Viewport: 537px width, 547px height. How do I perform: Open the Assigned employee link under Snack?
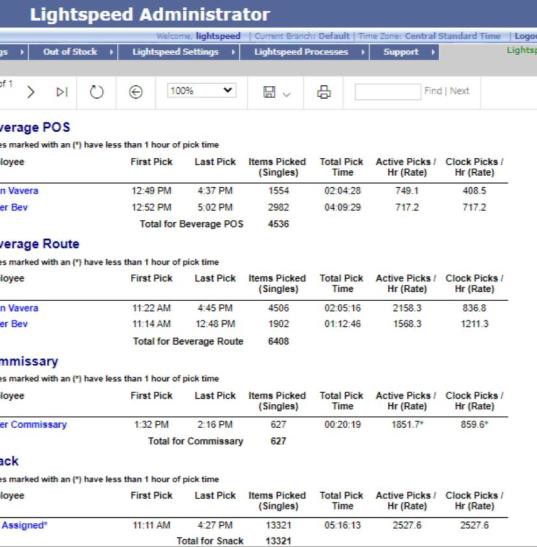click(24, 525)
